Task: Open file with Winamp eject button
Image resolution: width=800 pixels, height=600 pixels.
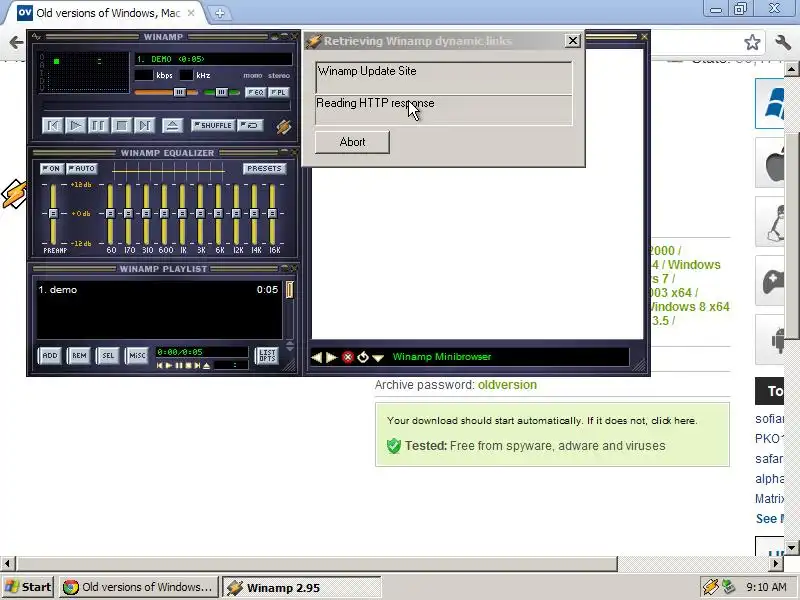Action: click(172, 126)
